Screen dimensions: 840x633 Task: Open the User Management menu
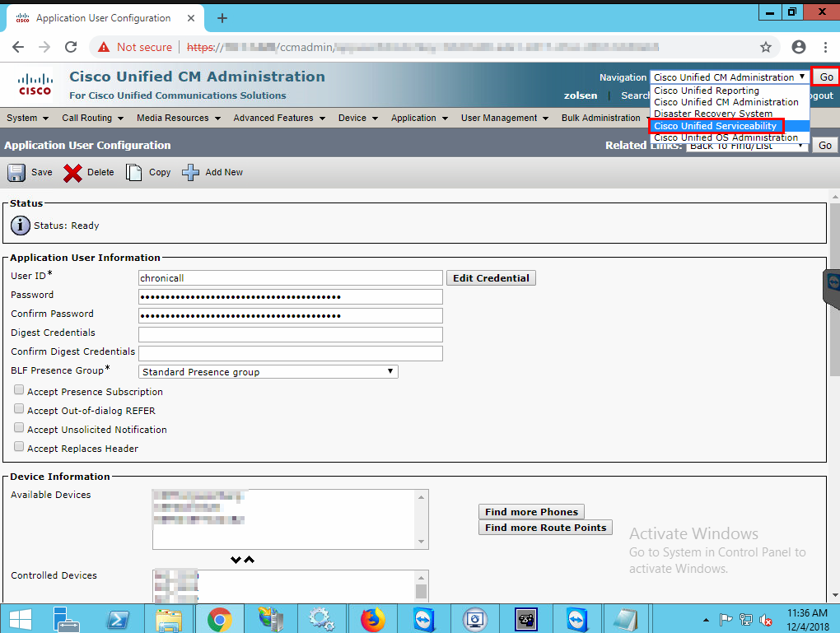(505, 118)
